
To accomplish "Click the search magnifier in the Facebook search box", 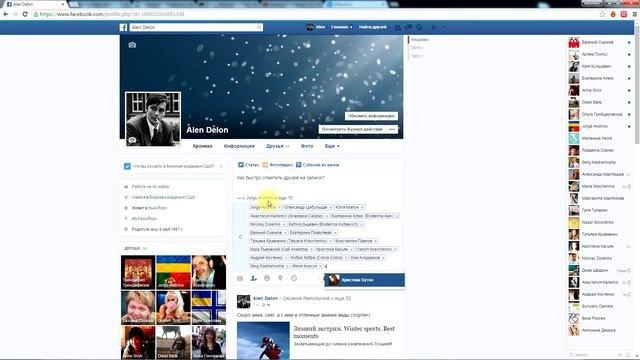I will (x=259, y=27).
